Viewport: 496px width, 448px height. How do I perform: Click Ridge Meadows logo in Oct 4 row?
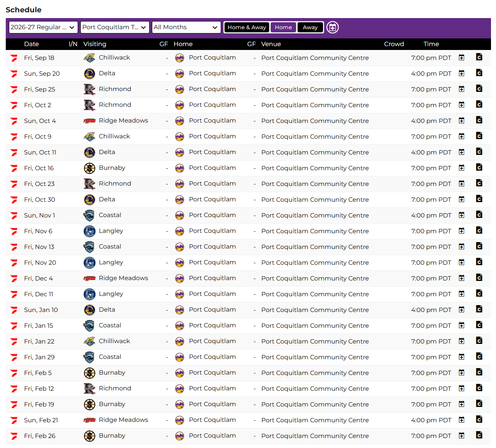coord(90,121)
